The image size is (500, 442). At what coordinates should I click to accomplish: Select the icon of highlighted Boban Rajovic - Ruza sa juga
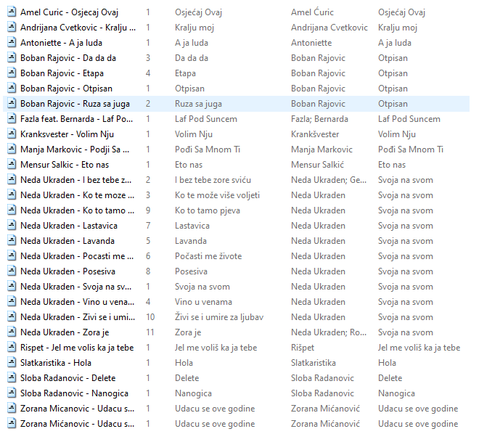(x=12, y=104)
